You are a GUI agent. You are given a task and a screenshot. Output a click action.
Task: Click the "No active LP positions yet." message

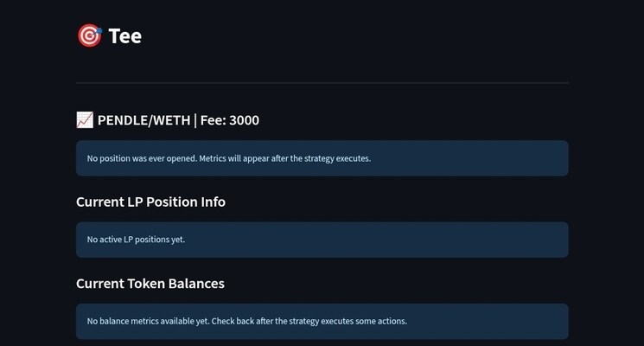[136, 240]
